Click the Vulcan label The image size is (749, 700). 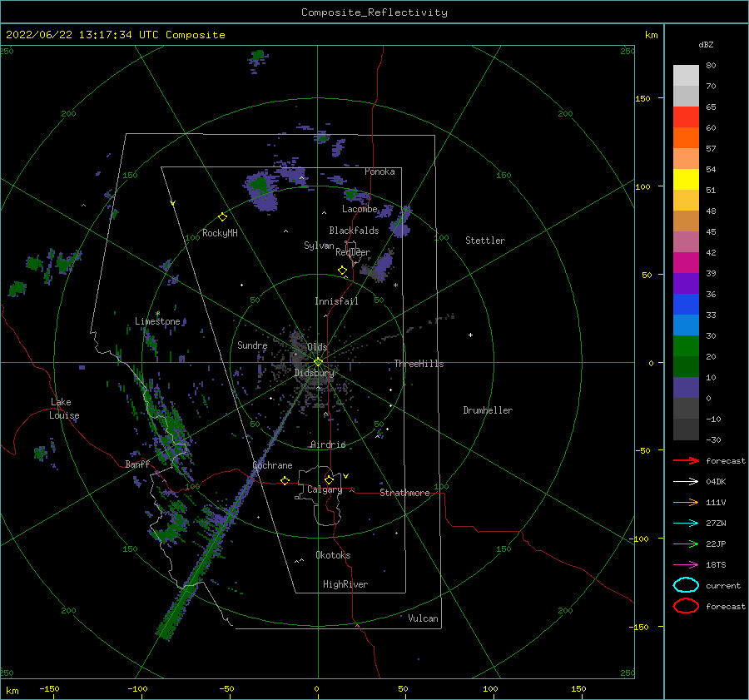click(424, 618)
